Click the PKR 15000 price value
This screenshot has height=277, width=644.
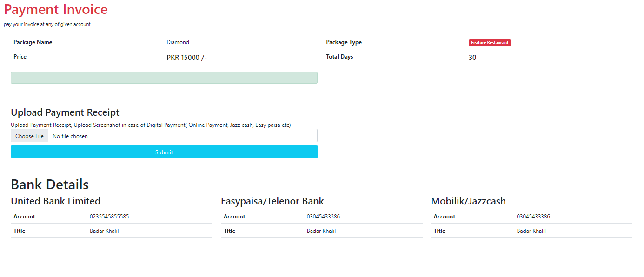(x=186, y=58)
